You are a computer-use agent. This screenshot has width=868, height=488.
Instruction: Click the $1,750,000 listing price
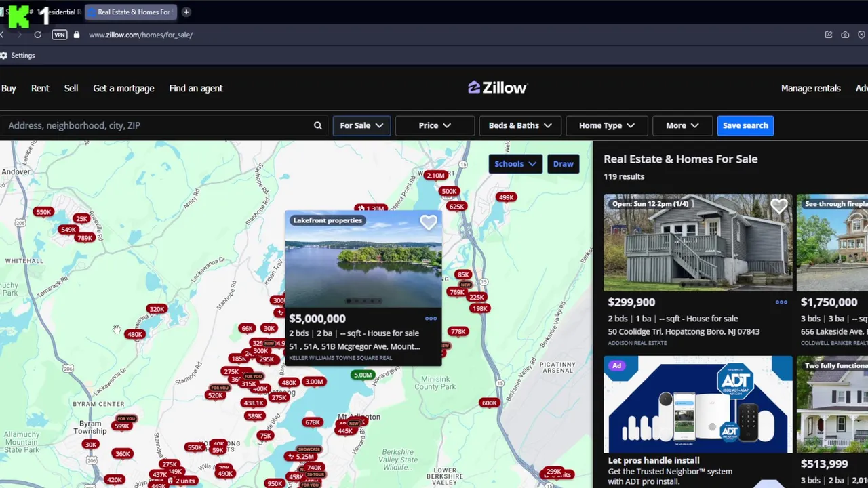coord(829,302)
